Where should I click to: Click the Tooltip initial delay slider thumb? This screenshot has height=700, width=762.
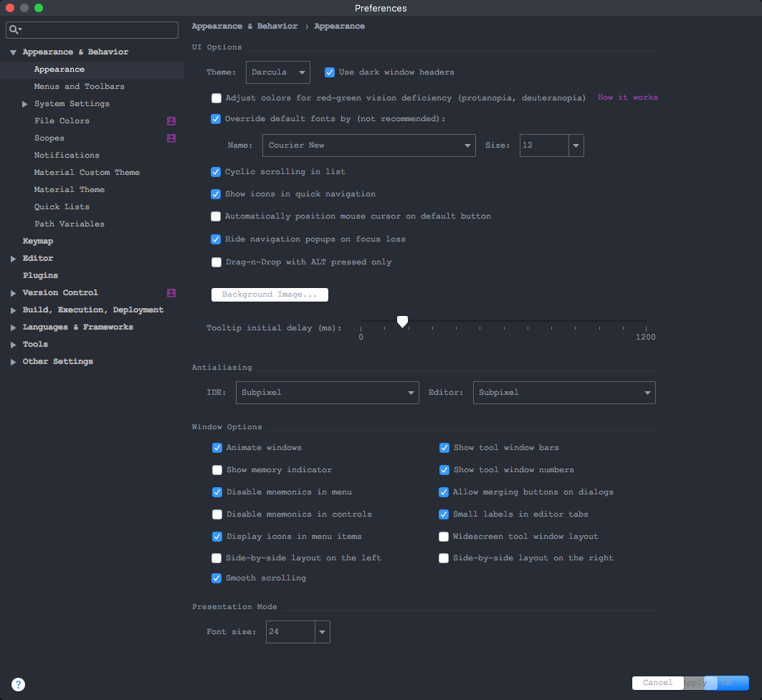tap(402, 322)
